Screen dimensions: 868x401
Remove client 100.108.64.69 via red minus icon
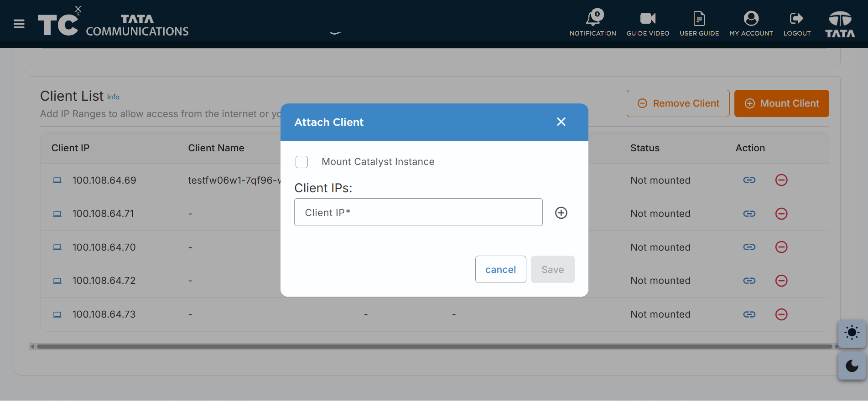[781, 180]
